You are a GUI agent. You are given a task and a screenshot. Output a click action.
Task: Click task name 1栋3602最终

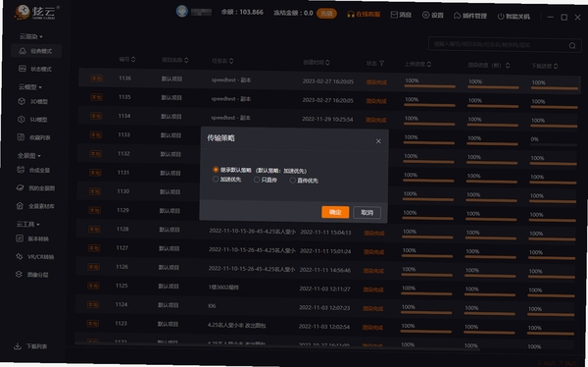pos(222,287)
